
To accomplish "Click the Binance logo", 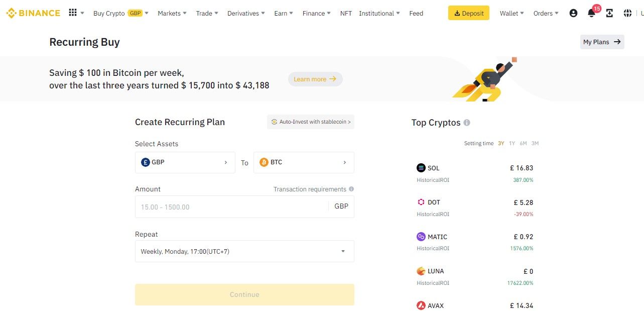I will (33, 13).
